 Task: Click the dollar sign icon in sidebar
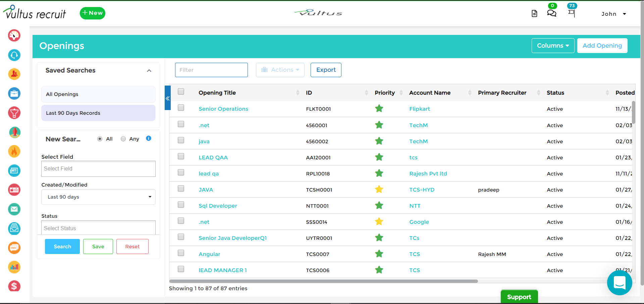(14, 286)
